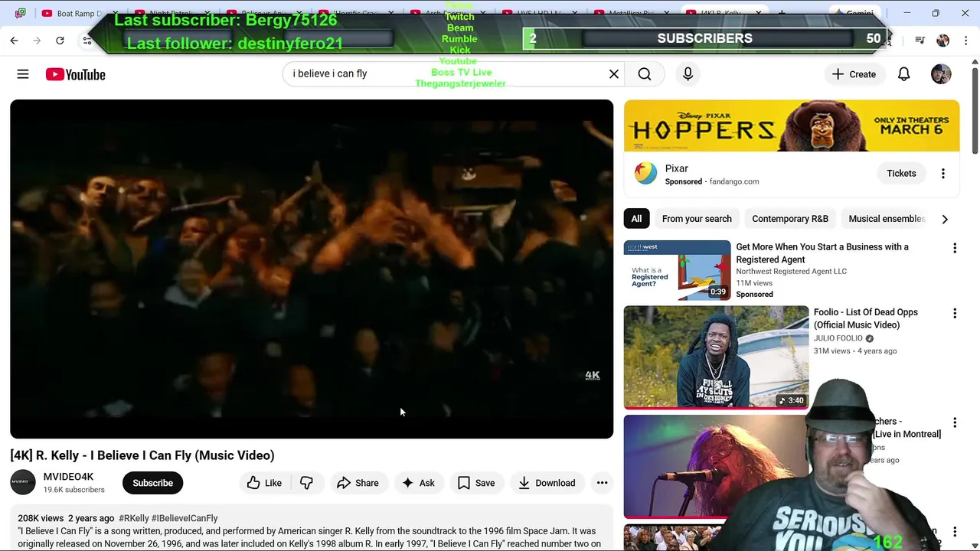Open the account avatar menu
This screenshot has width=980, height=551.
941,74
